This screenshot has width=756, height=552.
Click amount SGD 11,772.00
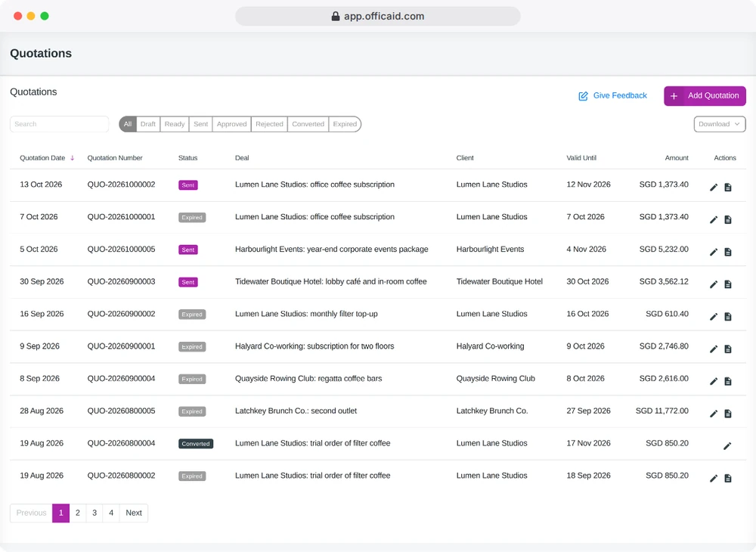click(x=661, y=411)
